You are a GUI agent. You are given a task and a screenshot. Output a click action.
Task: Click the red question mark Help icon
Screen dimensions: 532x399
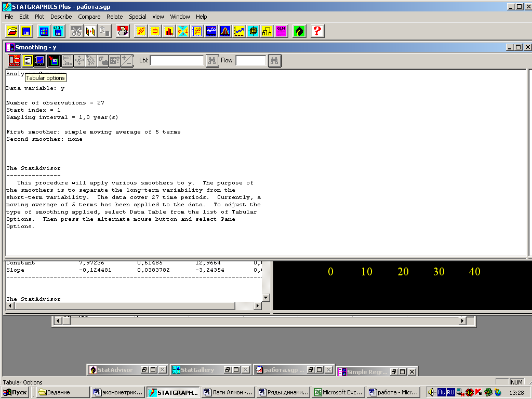(x=317, y=31)
